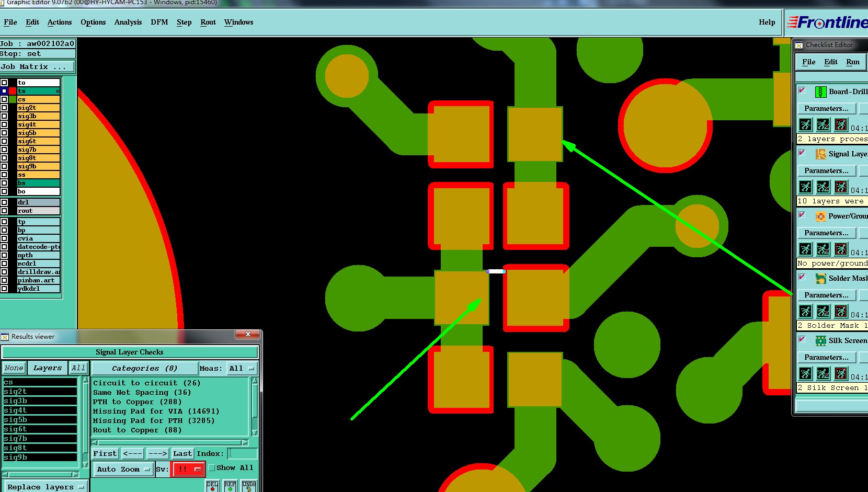Click the Power/Ground check icon
The width and height of the screenshot is (868, 492).
820,216
